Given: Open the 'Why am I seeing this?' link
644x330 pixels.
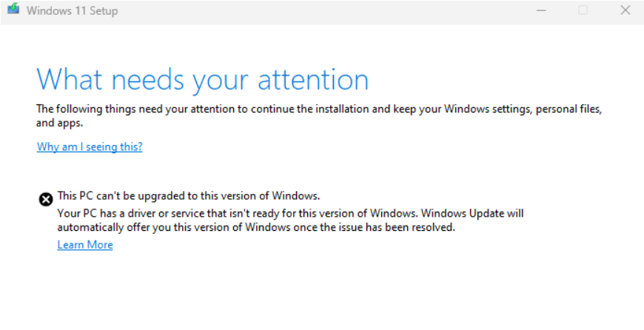Looking at the screenshot, I should click(90, 147).
